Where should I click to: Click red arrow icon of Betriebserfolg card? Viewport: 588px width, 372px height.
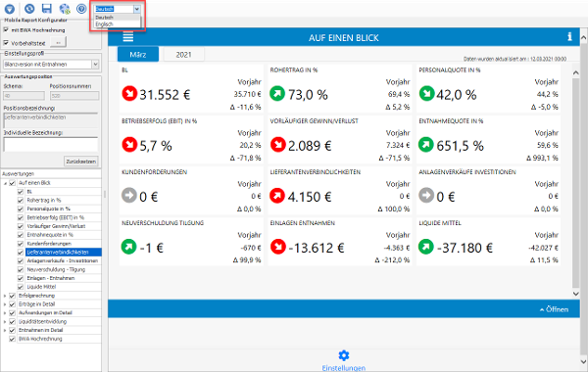pyautogui.click(x=129, y=145)
